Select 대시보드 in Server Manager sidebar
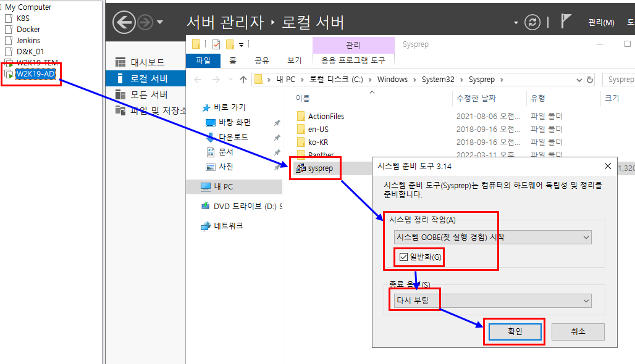 tap(148, 62)
